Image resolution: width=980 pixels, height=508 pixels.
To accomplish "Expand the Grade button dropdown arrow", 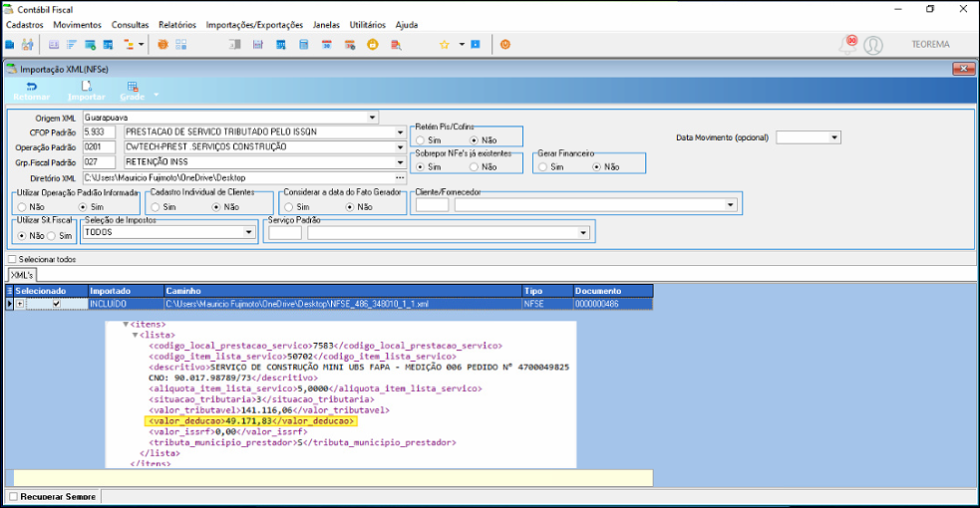I will coord(157,95).
